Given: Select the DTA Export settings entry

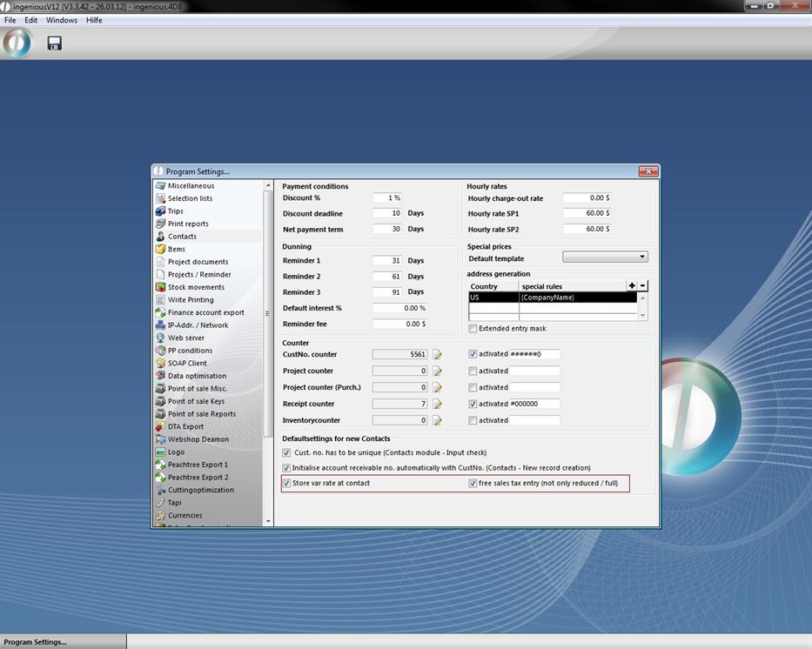Looking at the screenshot, I should pos(185,426).
